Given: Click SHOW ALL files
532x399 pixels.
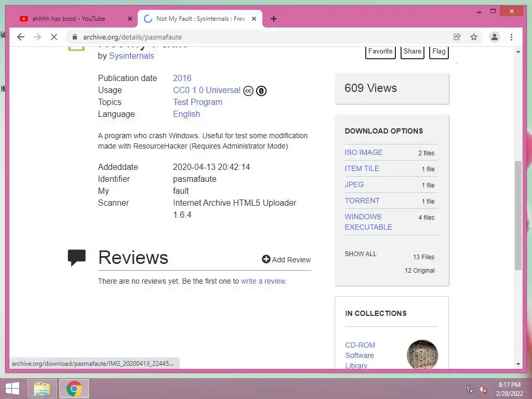Looking at the screenshot, I should [x=361, y=254].
